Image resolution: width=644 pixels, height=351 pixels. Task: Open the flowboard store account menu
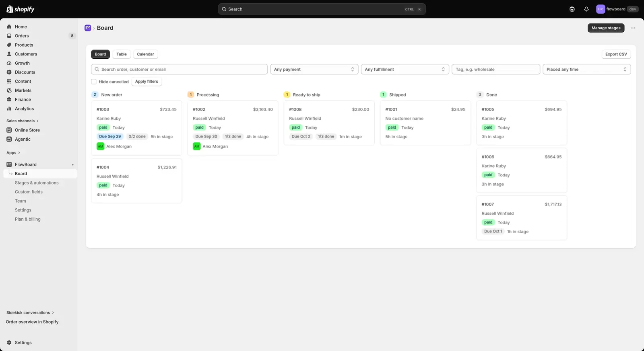pyautogui.click(x=617, y=9)
